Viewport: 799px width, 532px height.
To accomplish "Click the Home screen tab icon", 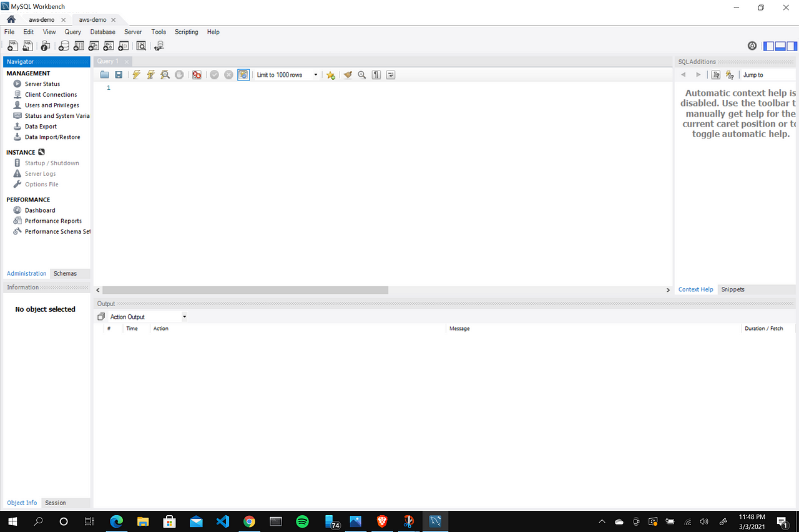I will pos(11,19).
